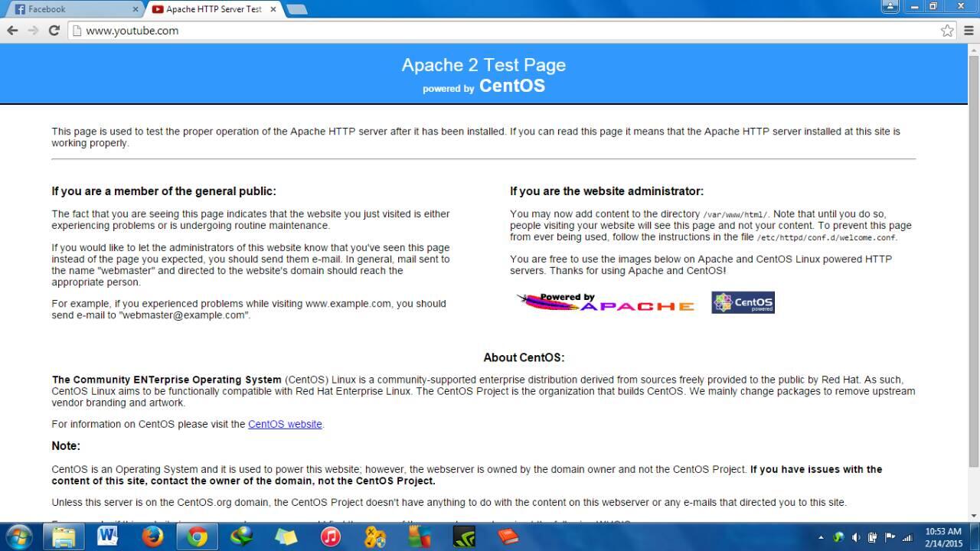Click the CentOS title in the header
980x551 pixels.
point(512,86)
